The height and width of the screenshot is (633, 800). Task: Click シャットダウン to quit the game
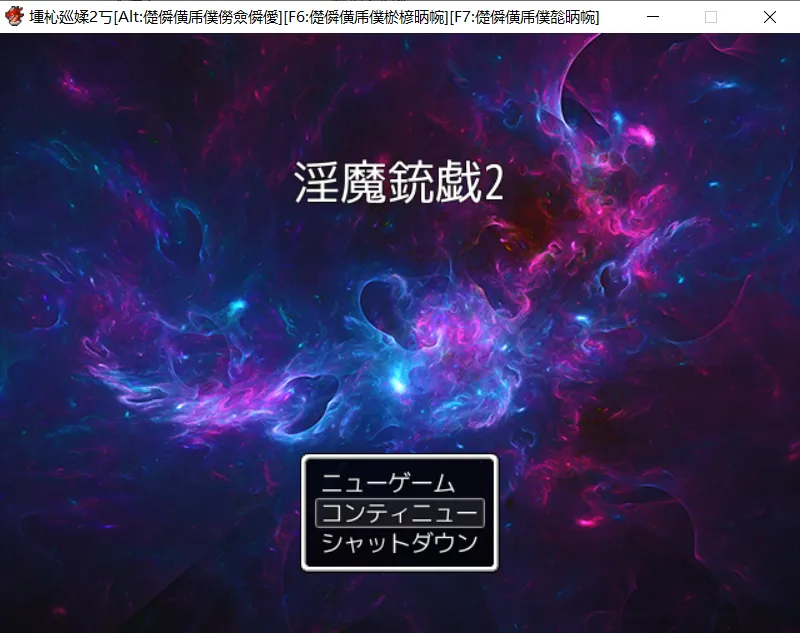tap(399, 543)
